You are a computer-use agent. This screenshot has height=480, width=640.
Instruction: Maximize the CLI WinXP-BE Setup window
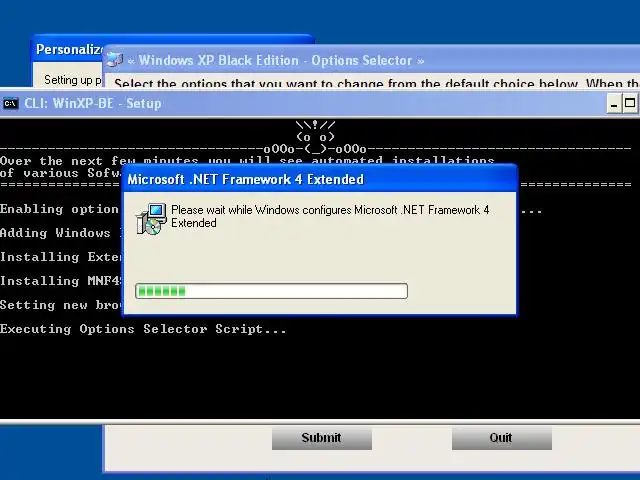pyautogui.click(x=630, y=104)
